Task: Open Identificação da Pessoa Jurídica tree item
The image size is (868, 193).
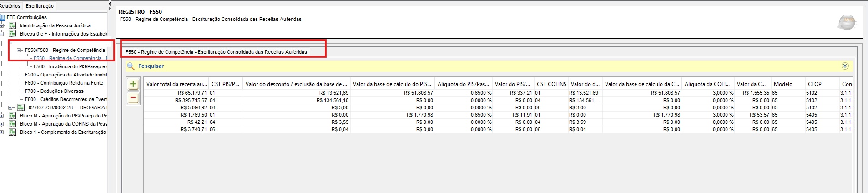Action: tap(55, 25)
